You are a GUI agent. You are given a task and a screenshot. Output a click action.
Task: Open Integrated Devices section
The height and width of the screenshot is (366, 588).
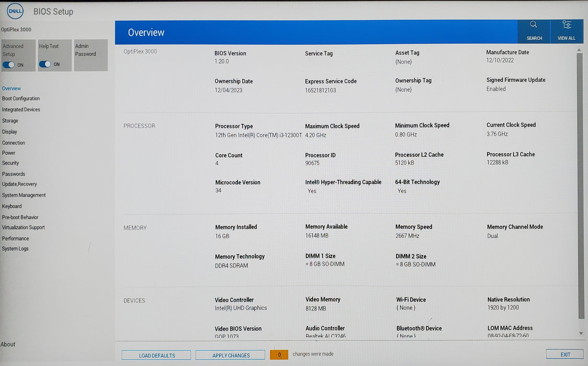pyautogui.click(x=21, y=109)
